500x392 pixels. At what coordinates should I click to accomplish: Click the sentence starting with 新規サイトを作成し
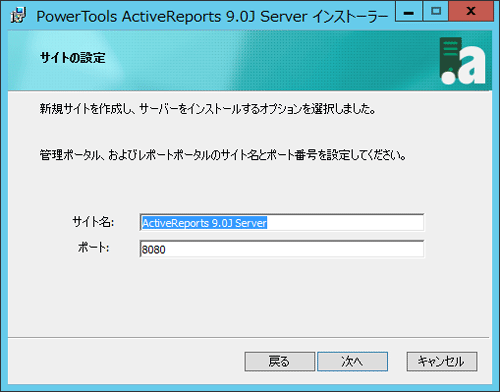208,109
